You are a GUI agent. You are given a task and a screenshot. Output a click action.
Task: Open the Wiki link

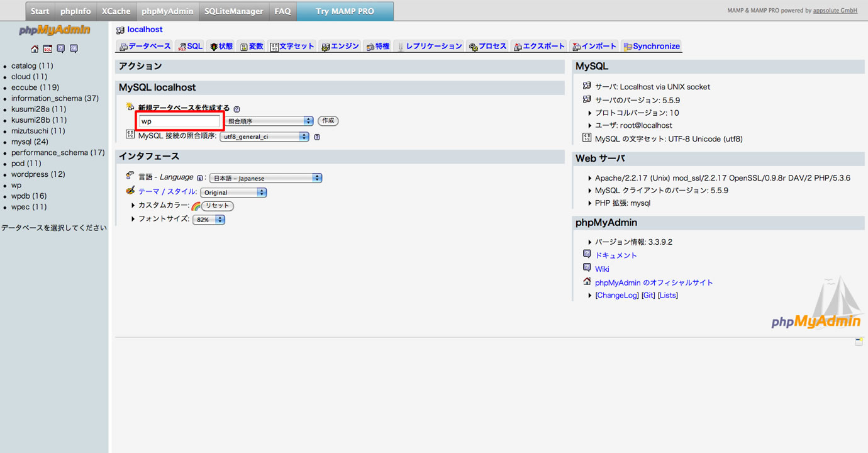[x=602, y=269]
